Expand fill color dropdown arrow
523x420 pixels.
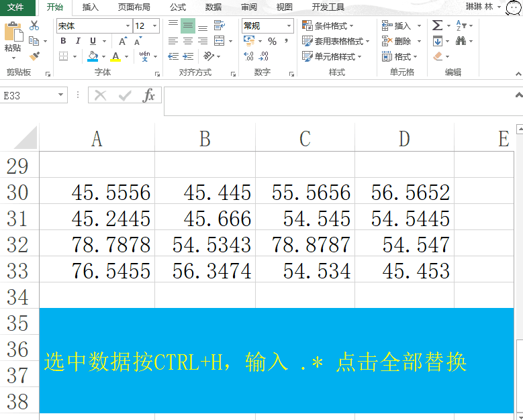(x=103, y=56)
